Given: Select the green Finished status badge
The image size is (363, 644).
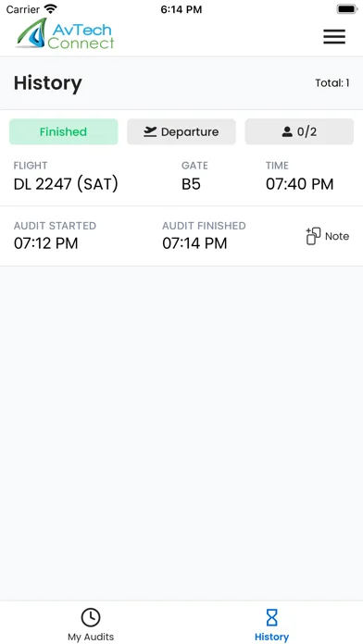Looking at the screenshot, I should pos(63,131).
